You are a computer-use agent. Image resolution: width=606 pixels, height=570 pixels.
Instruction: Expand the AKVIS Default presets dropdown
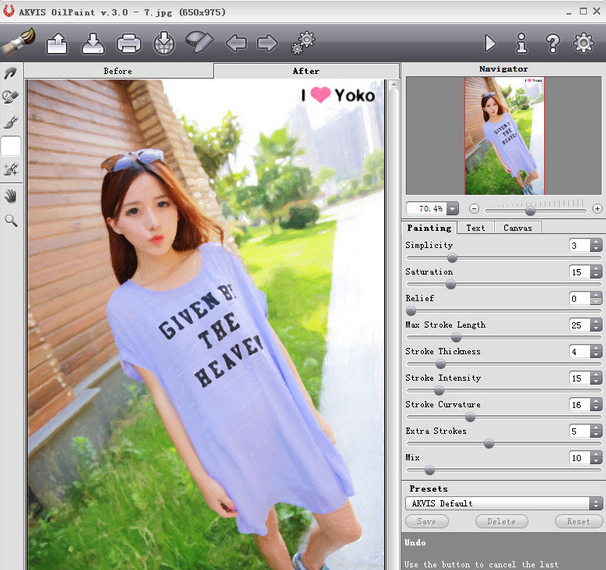point(595,503)
